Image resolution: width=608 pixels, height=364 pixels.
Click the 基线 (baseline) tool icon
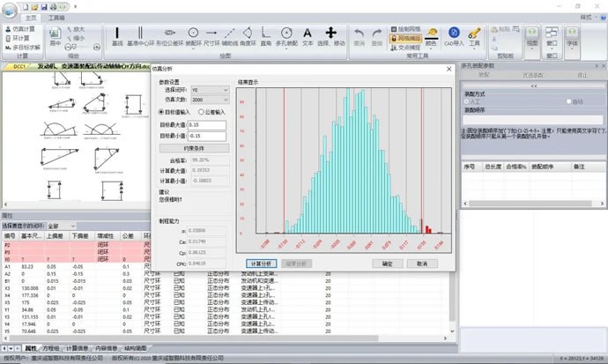pos(117,36)
